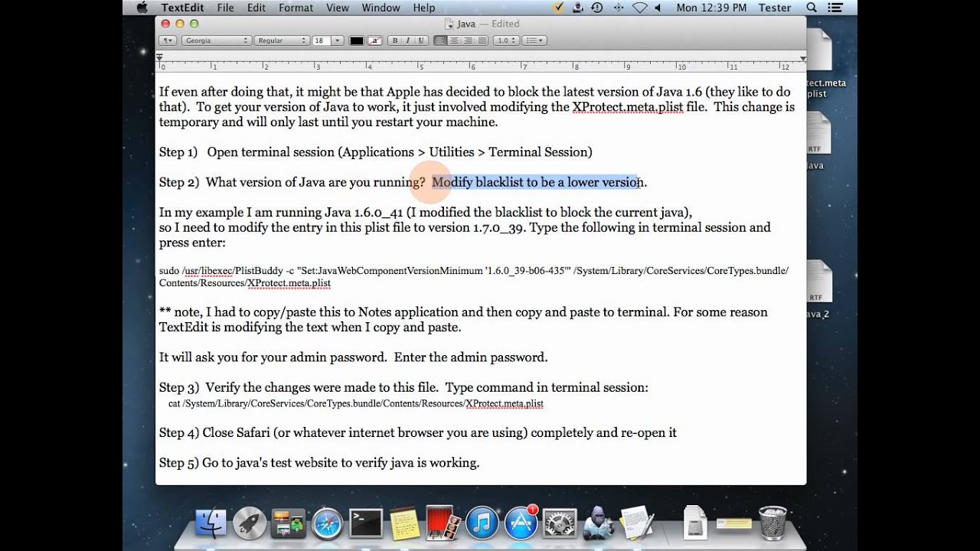Click the sudo PlistBuddy command line text
This screenshot has width=980, height=551.
coord(473,277)
